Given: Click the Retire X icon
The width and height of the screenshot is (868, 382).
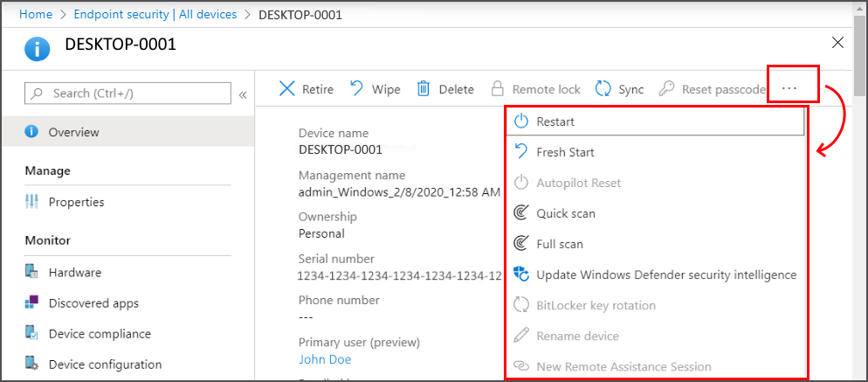Looking at the screenshot, I should 286,89.
